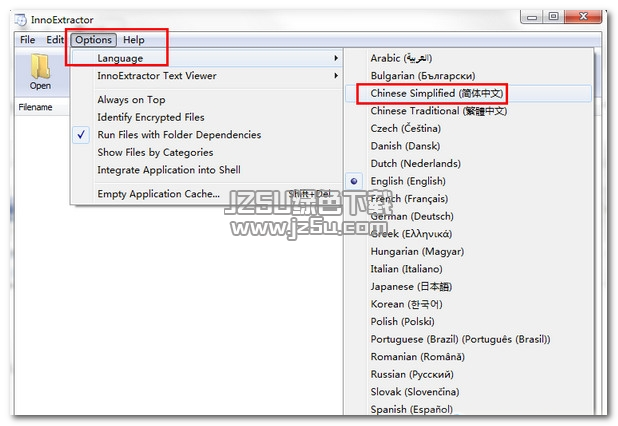Choose Greek (Ελληνικά) language
The width and height of the screenshot is (618, 426).
[x=468, y=234]
